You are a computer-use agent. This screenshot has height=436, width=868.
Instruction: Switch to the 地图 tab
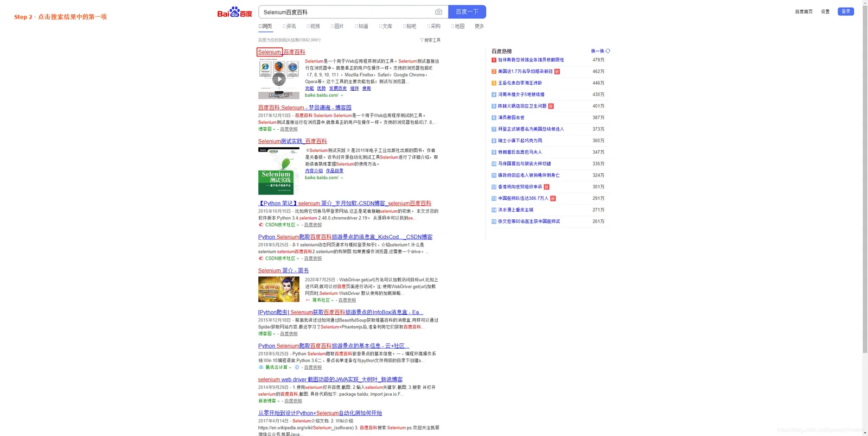click(x=458, y=26)
